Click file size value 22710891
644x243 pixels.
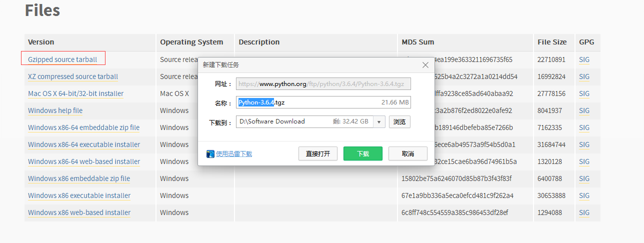pos(551,59)
